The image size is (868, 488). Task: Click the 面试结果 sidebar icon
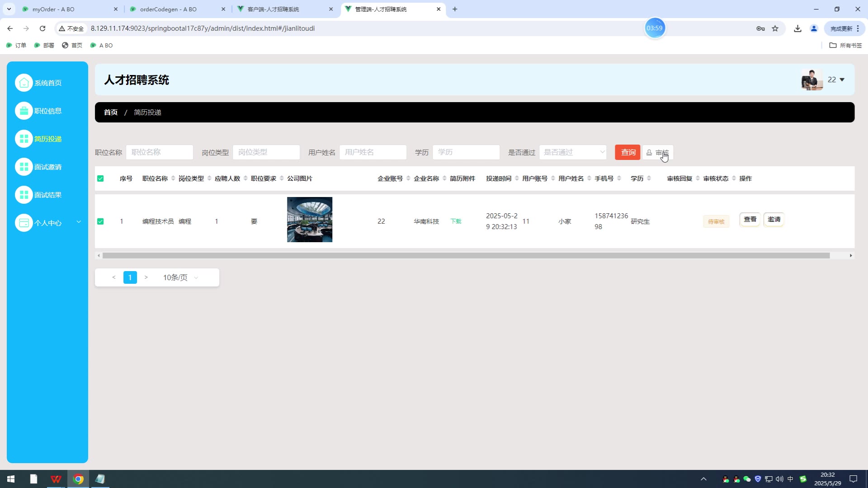point(24,195)
